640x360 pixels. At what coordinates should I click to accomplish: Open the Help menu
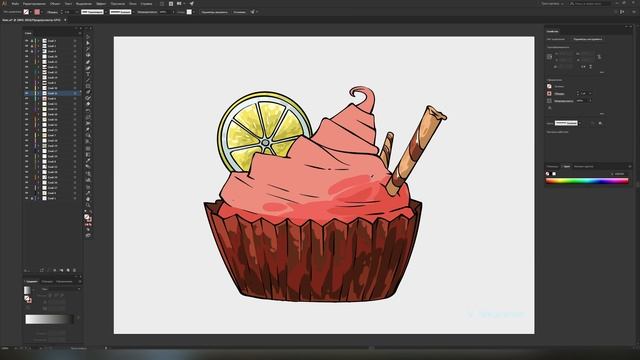click(x=146, y=4)
